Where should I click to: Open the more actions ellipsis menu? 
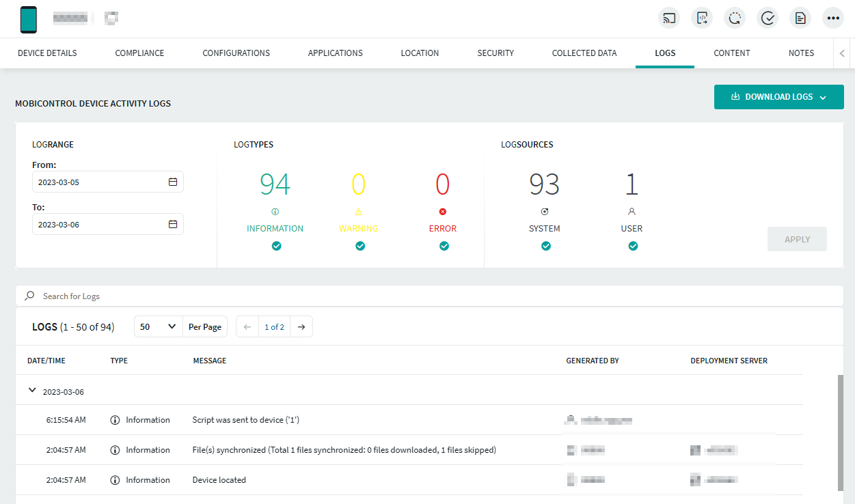point(832,18)
